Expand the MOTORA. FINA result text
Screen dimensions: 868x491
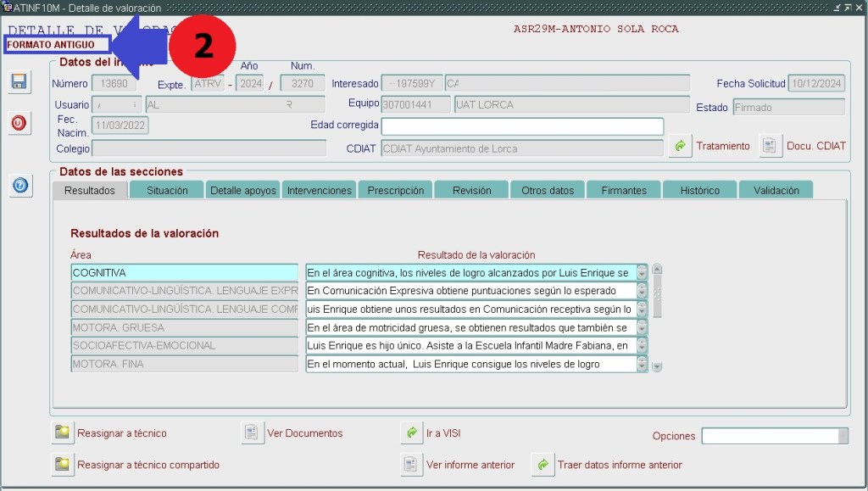(x=642, y=365)
